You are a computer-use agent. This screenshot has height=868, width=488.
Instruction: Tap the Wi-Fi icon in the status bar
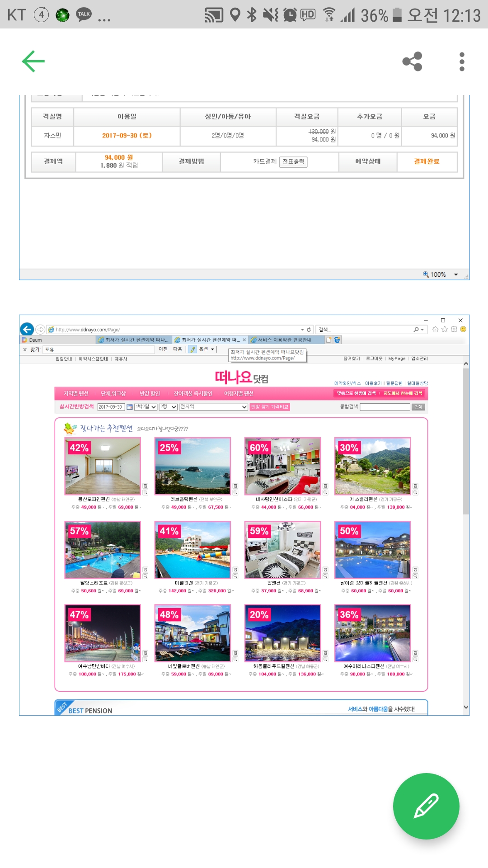pyautogui.click(x=329, y=15)
